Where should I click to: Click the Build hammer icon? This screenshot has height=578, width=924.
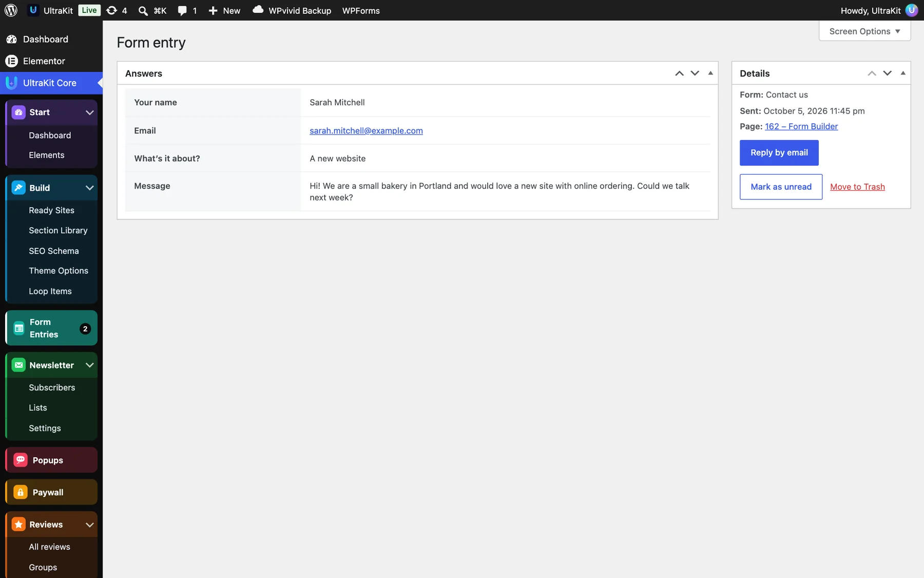(x=18, y=188)
